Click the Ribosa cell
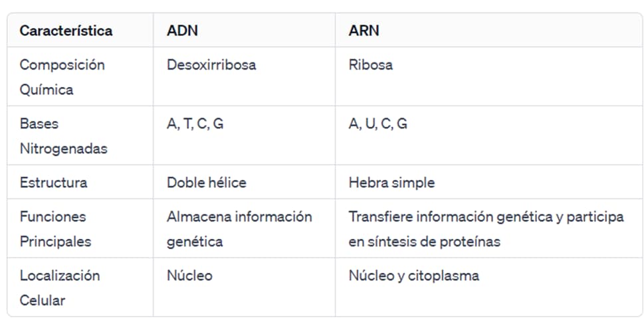 pyautogui.click(x=370, y=65)
